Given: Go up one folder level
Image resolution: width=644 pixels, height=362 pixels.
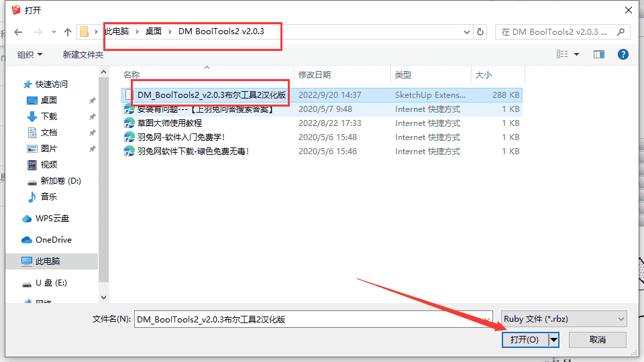Looking at the screenshot, I should [68, 32].
